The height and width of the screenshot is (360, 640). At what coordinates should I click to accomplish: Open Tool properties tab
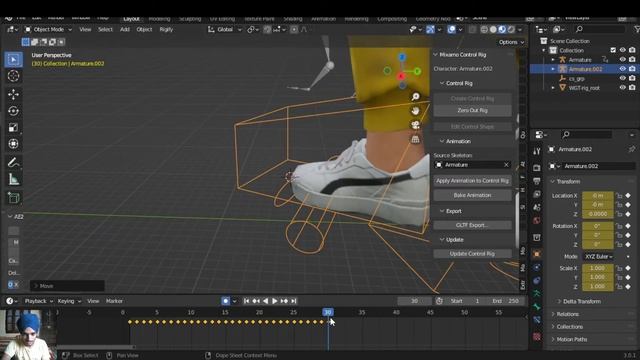pyautogui.click(x=537, y=151)
